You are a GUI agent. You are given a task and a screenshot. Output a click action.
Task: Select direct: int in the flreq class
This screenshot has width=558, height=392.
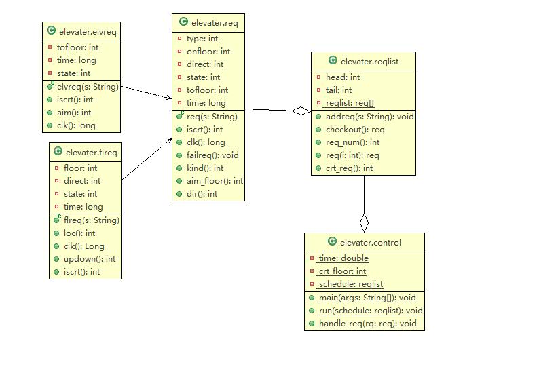(x=82, y=181)
